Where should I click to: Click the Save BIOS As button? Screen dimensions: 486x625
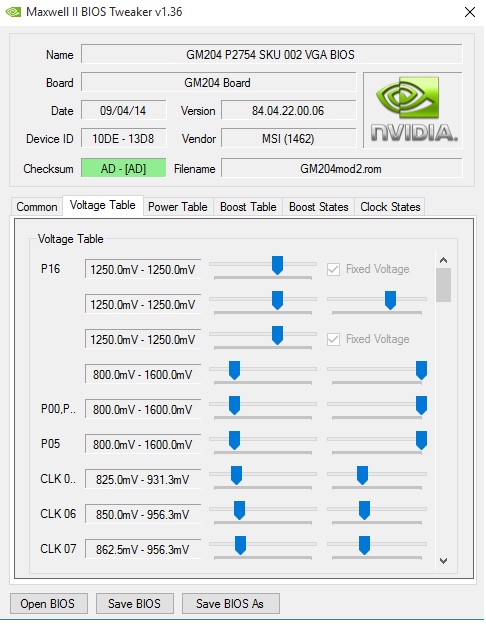coord(230,603)
